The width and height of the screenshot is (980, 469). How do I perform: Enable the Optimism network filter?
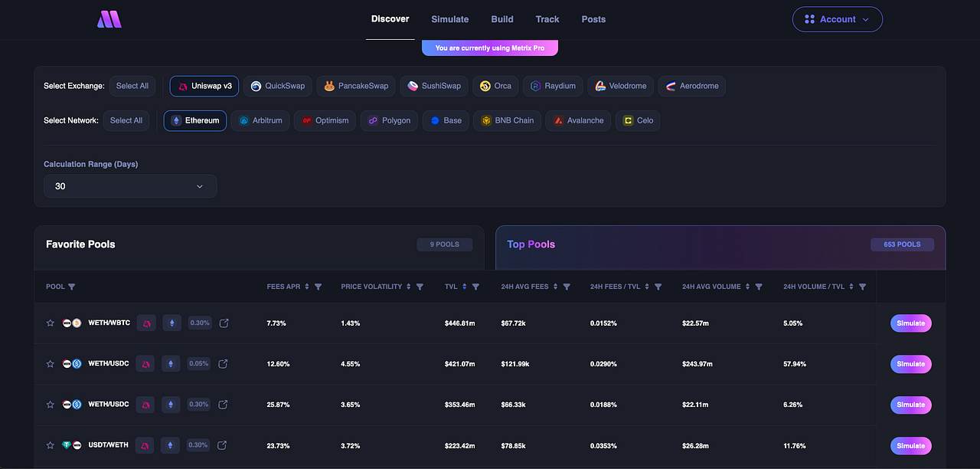(x=325, y=120)
